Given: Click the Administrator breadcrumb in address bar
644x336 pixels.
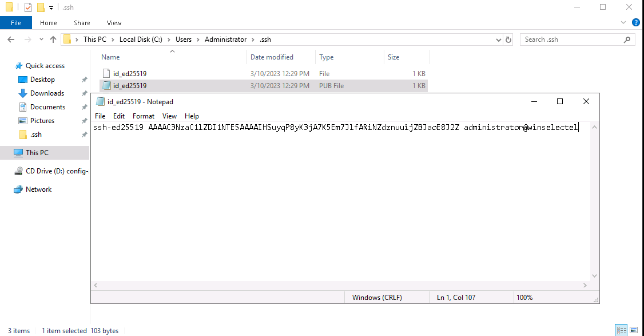Looking at the screenshot, I should point(225,39).
